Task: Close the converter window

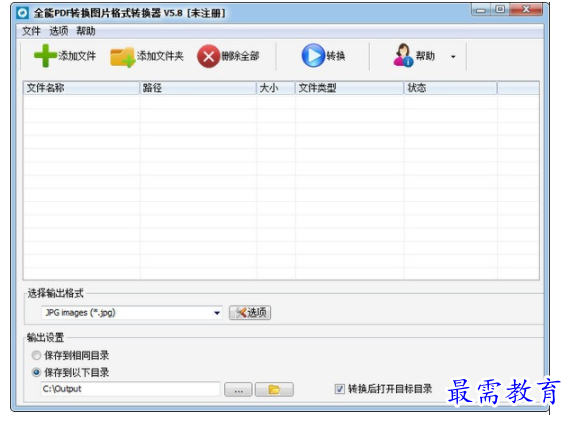Action: coord(526,9)
